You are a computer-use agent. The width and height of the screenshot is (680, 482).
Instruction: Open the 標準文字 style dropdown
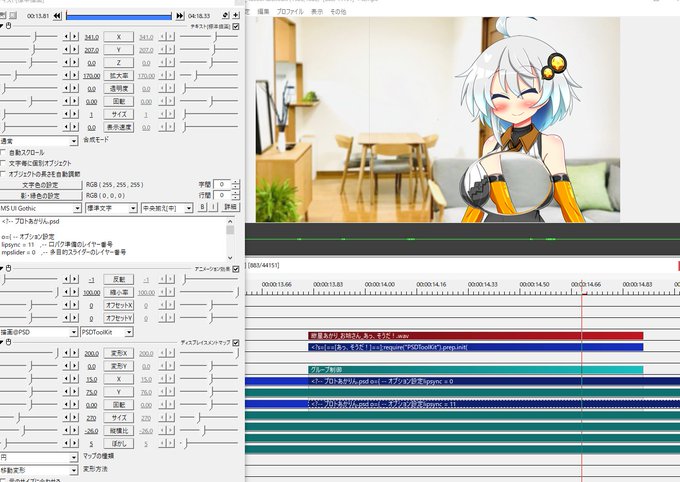[111, 209]
